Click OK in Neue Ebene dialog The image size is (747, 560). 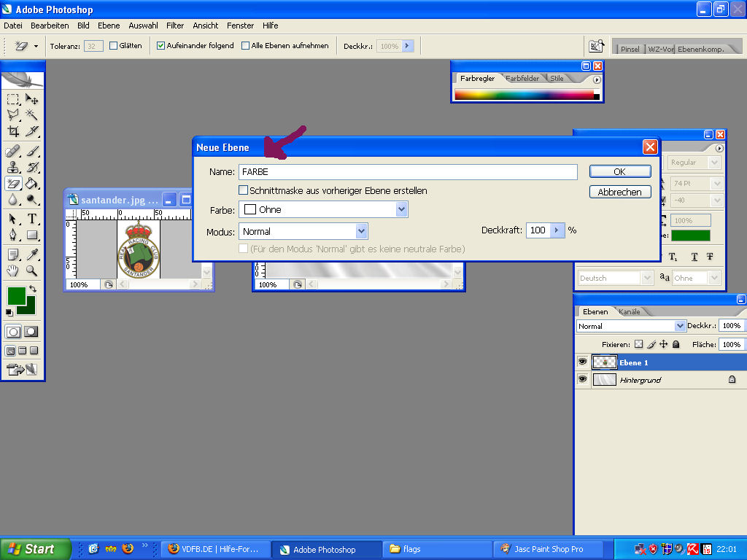[619, 171]
